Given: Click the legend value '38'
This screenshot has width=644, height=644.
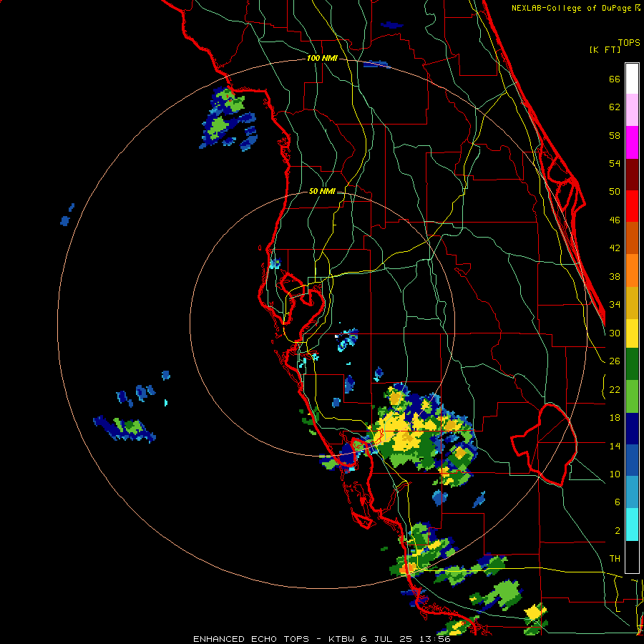Looking at the screenshot, I should 615,277.
